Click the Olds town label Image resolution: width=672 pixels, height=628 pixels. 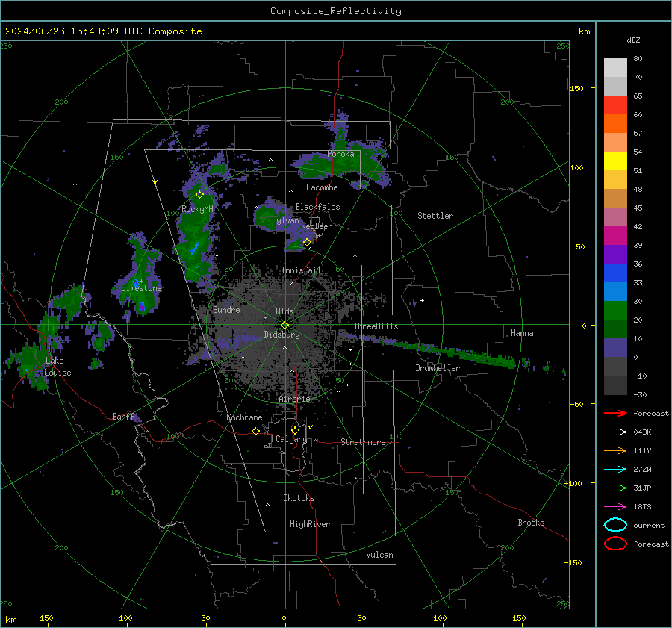tap(284, 311)
